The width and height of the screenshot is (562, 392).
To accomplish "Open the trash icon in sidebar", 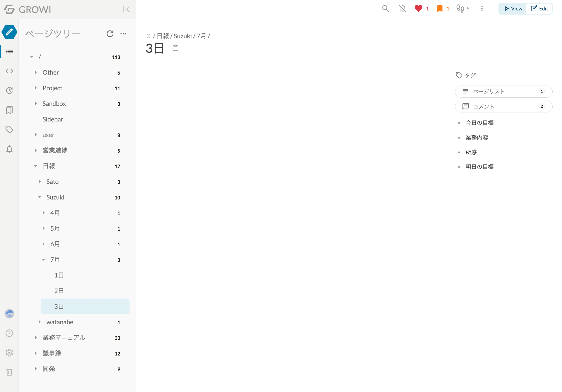I will point(9,373).
